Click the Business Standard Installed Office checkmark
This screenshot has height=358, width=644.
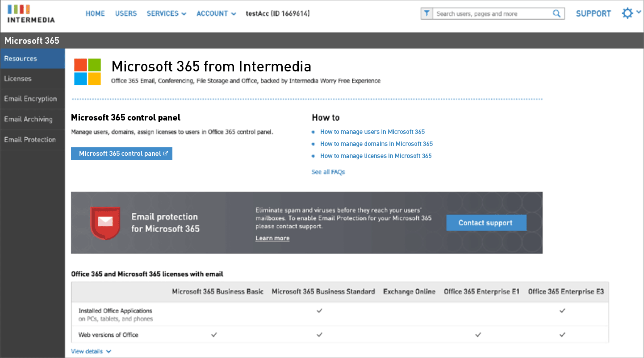(x=319, y=311)
